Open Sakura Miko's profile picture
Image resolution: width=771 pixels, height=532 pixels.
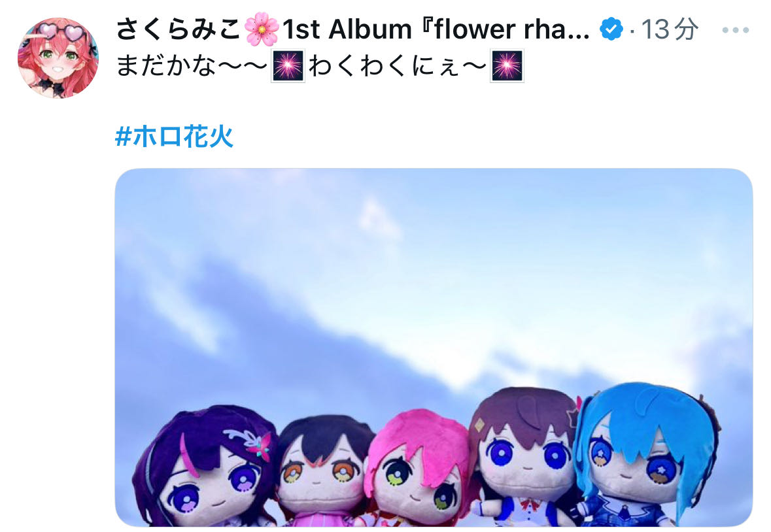click(58, 58)
